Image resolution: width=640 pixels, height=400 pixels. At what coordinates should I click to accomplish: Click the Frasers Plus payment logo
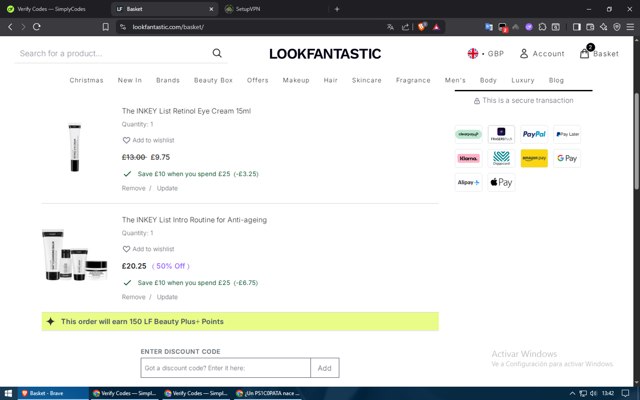click(x=501, y=134)
